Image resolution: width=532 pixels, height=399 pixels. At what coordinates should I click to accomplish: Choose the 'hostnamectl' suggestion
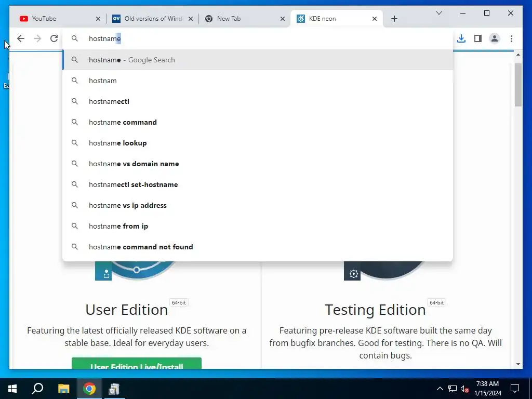(258, 101)
